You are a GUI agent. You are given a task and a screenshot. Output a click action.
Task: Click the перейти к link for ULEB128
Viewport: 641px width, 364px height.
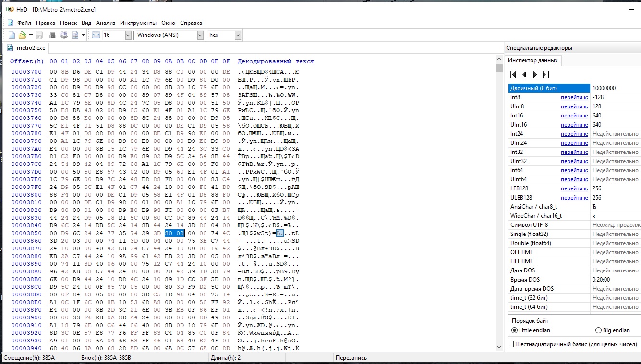coord(574,198)
